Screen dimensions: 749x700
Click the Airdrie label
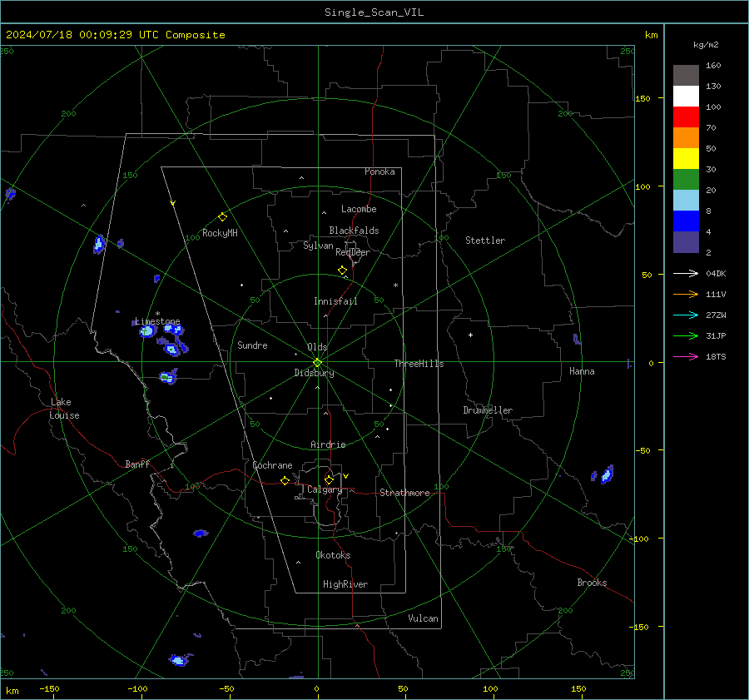click(328, 444)
